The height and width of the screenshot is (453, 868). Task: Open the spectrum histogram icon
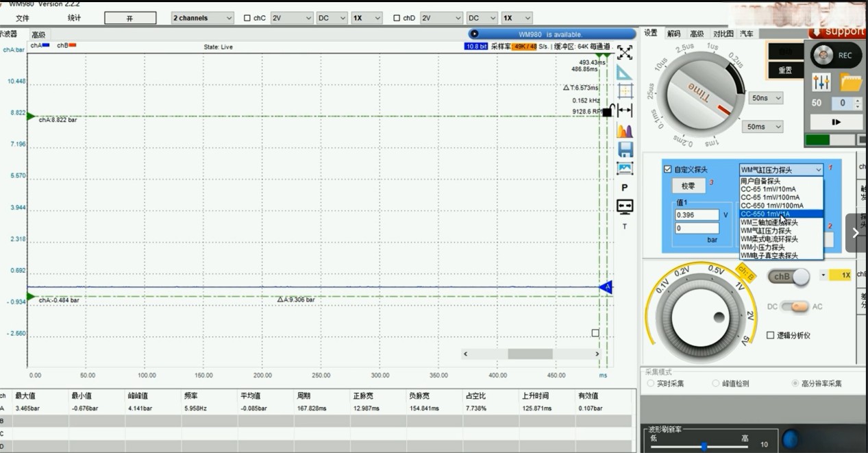pyautogui.click(x=625, y=130)
